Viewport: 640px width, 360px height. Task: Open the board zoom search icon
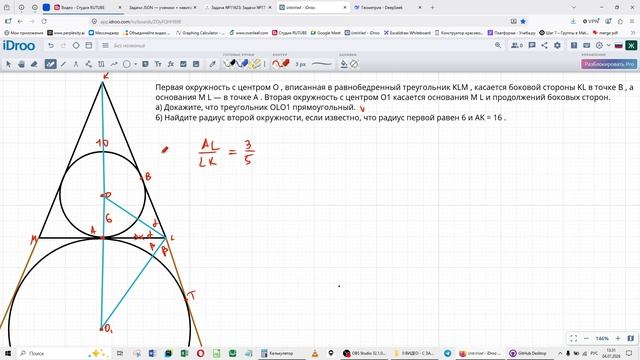coord(498,45)
